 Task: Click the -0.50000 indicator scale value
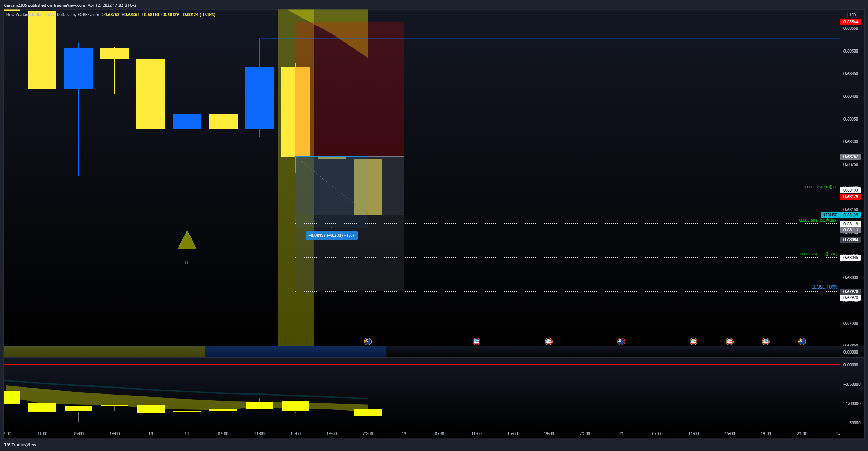pos(852,384)
